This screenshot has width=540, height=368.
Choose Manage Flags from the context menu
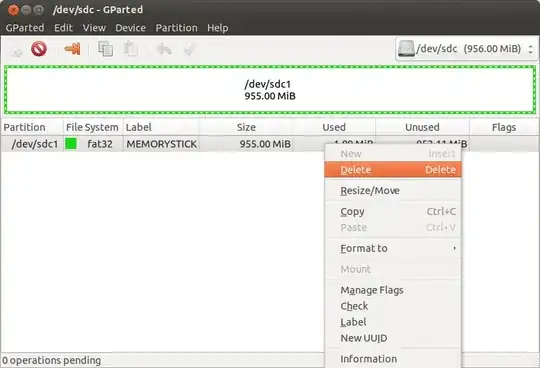pyautogui.click(x=393, y=290)
